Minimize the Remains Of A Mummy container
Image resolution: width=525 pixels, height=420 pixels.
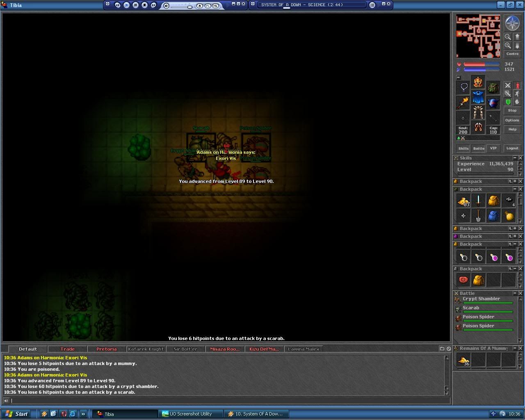[515, 348]
